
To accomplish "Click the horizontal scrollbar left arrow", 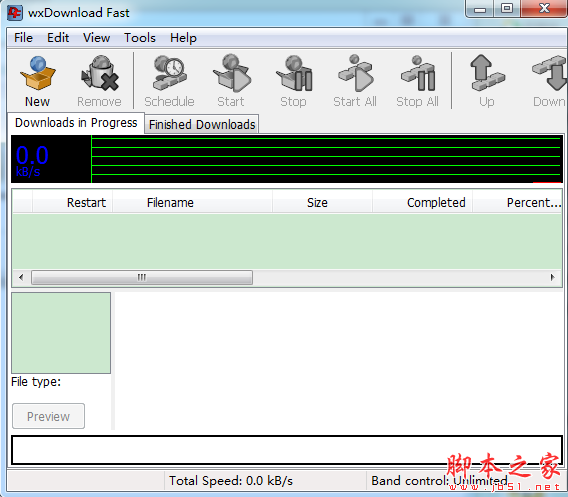I will [21, 277].
